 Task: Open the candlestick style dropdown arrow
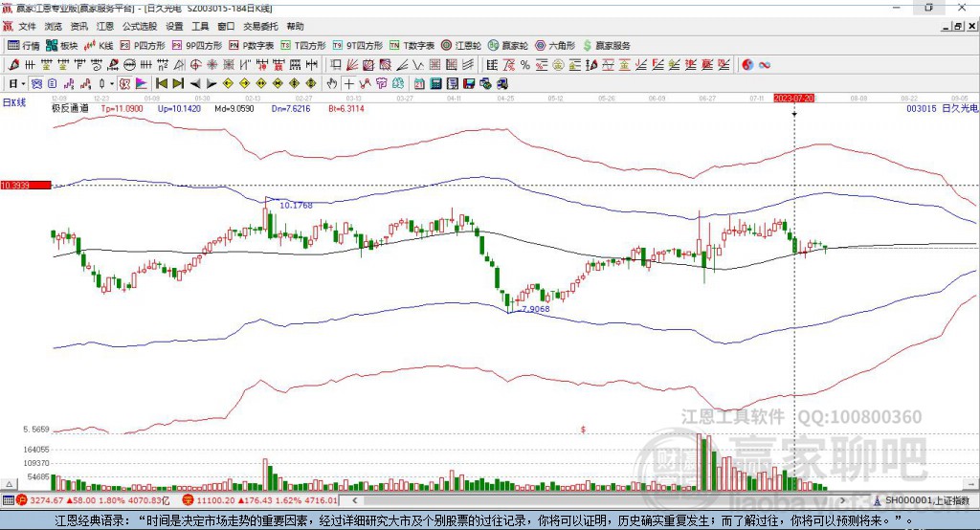pyautogui.click(x=112, y=84)
